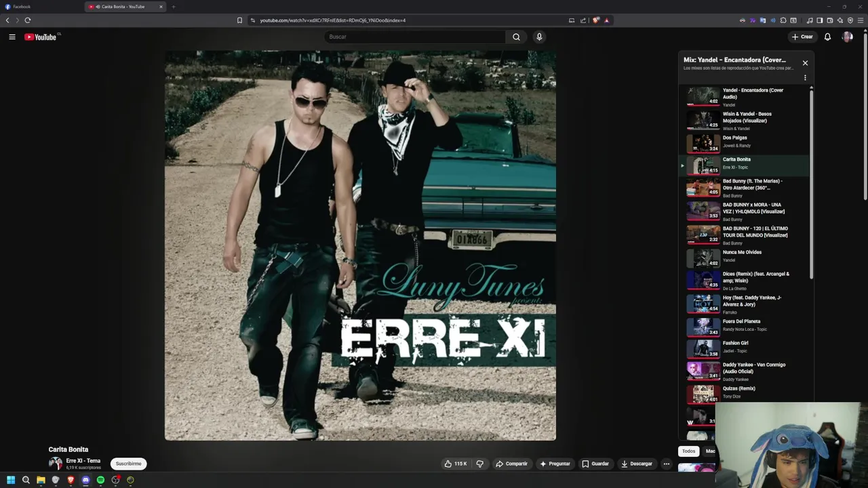
Task: Play Wisin & Yandel - Besos Mojados
Action: coord(745,121)
